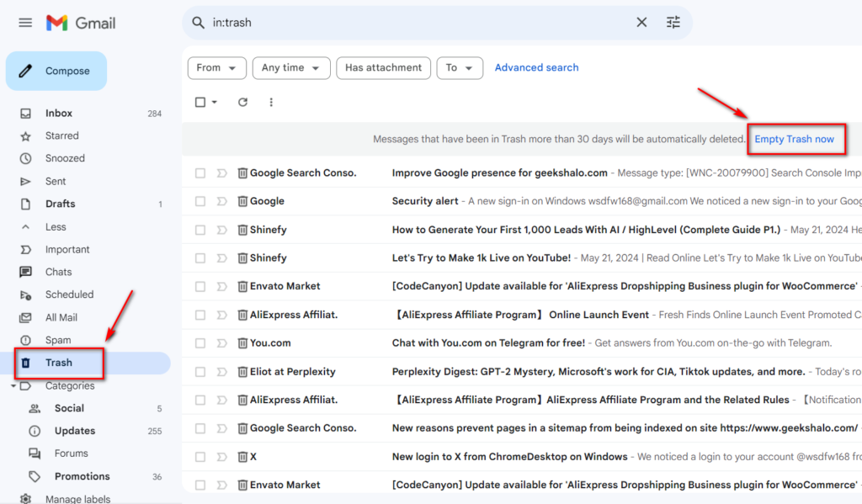Open the More options three-dot menu
Image resolution: width=862 pixels, height=504 pixels.
point(271,102)
